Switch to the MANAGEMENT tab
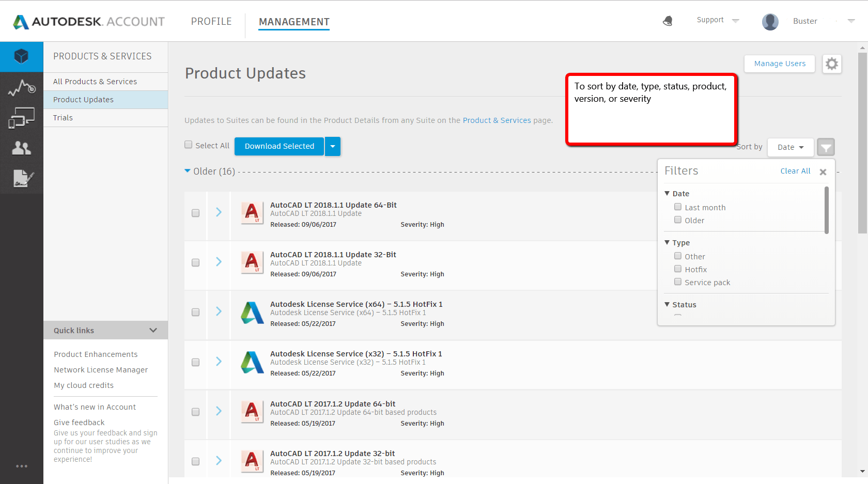This screenshot has height=484, width=868. [294, 22]
